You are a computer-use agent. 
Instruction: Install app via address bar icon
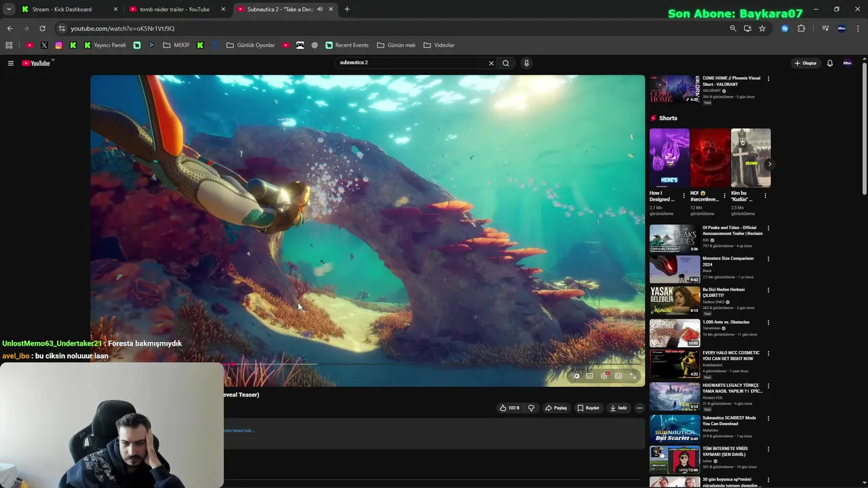click(747, 28)
